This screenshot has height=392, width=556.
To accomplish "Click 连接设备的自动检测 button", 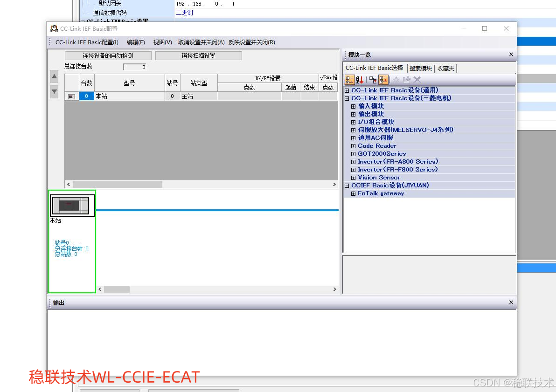I will (108, 55).
